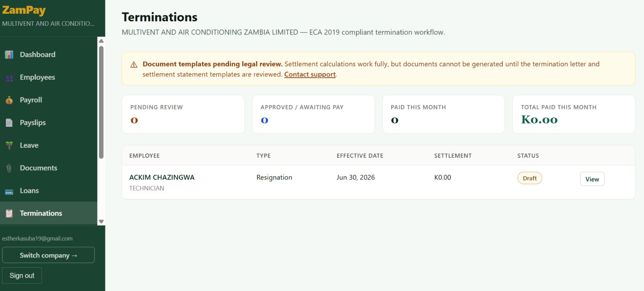Click the sidebar scroll down arrow
This screenshot has width=644, height=291.
point(101,221)
